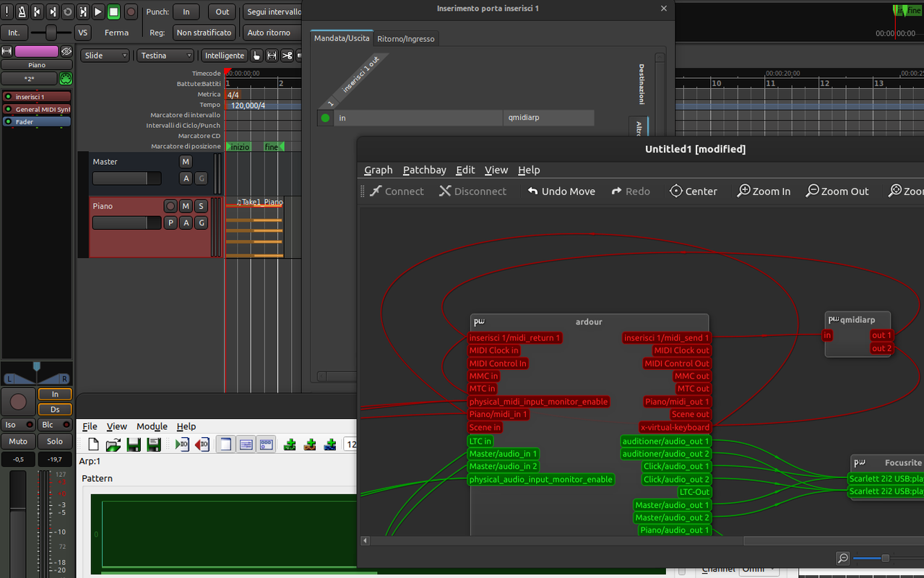
Task: Toggle the Blc solo-lock button
Action: pyautogui.click(x=55, y=425)
